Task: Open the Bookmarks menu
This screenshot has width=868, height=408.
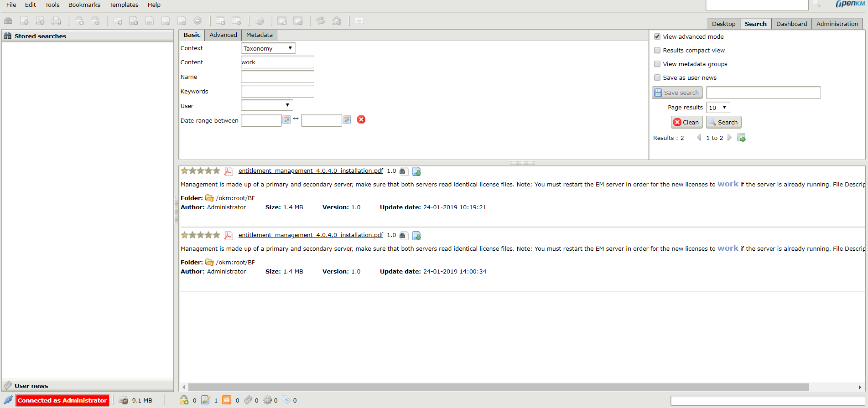Action: [84, 5]
